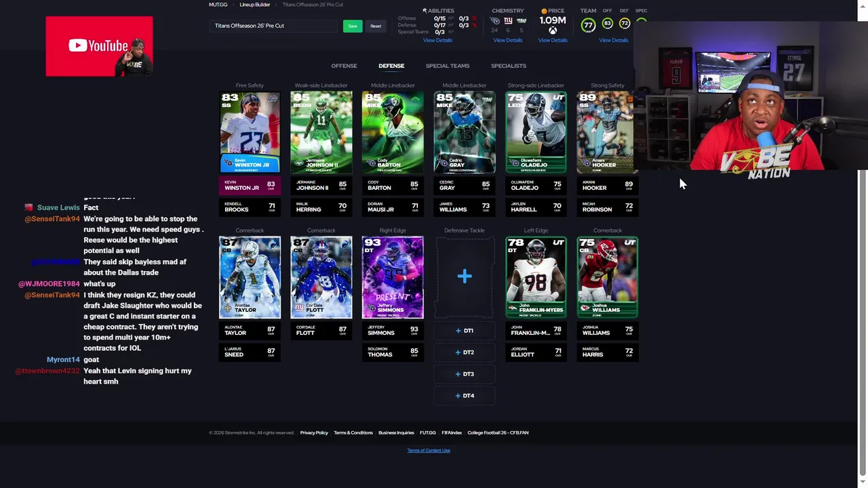Viewport: 868px width, 488px height.
Task: Select Jordan Elliott 71 depth row
Action: 536,352
